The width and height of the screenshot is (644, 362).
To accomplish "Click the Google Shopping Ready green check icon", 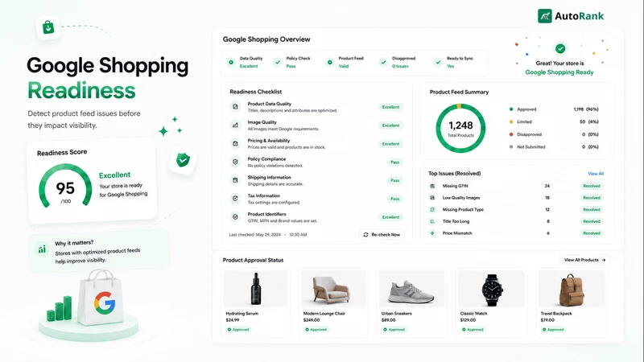I will pyautogui.click(x=559, y=48).
